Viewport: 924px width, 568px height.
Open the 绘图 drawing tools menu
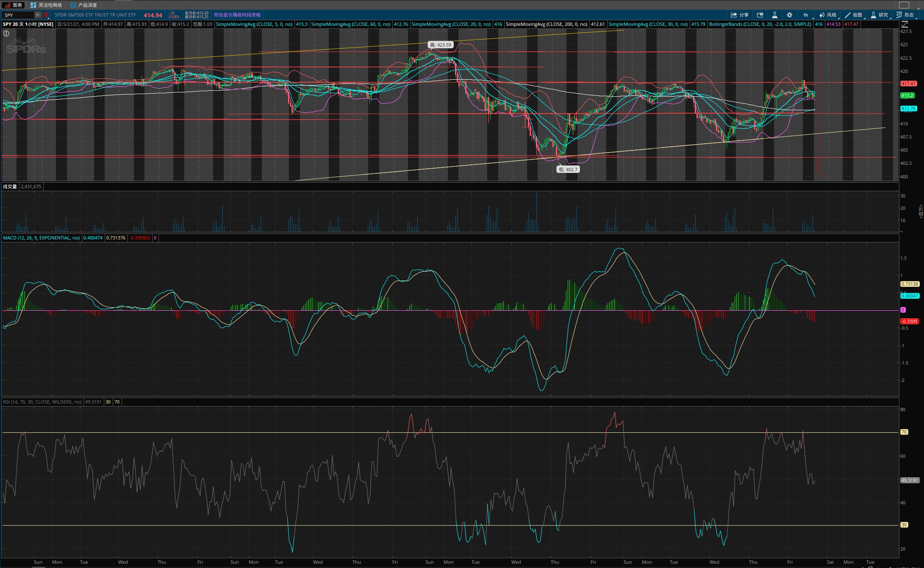(853, 15)
